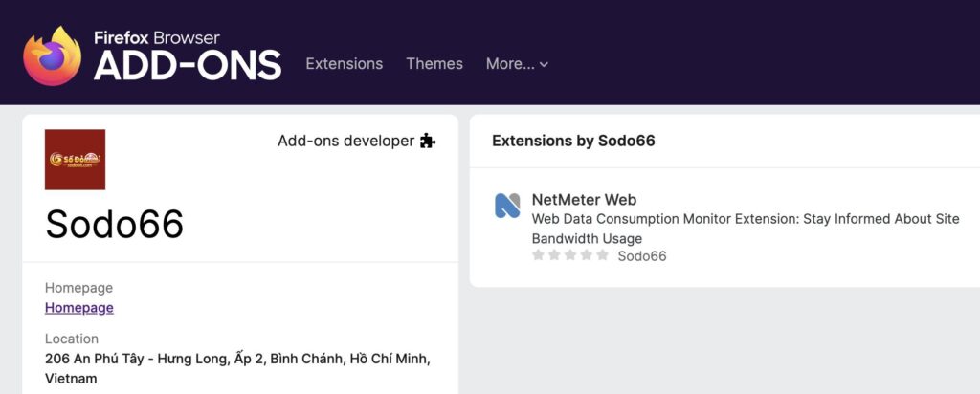The height and width of the screenshot is (394, 980).
Task: Click the first rating star
Action: pos(539,255)
